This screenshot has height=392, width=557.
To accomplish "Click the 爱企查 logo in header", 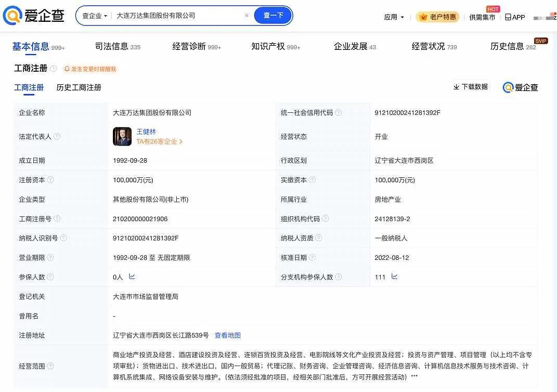I will [x=34, y=16].
